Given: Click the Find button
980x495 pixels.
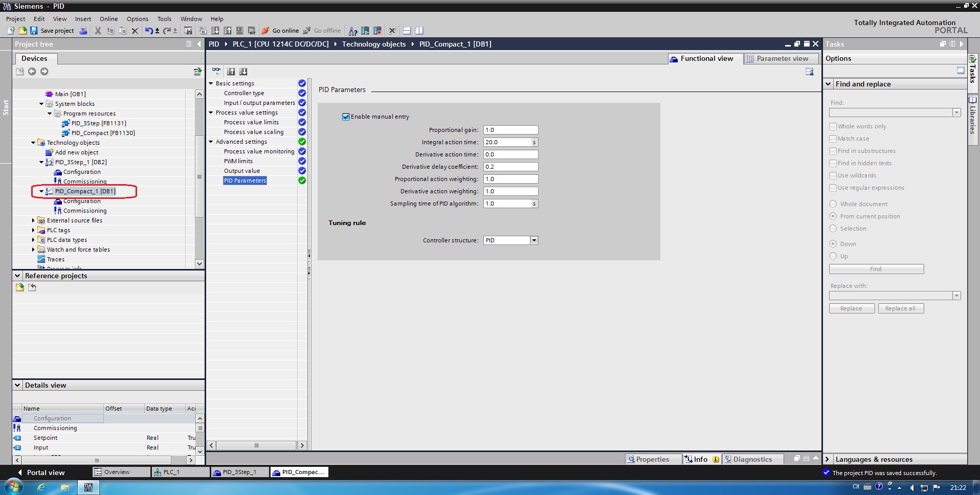Looking at the screenshot, I should pos(876,269).
